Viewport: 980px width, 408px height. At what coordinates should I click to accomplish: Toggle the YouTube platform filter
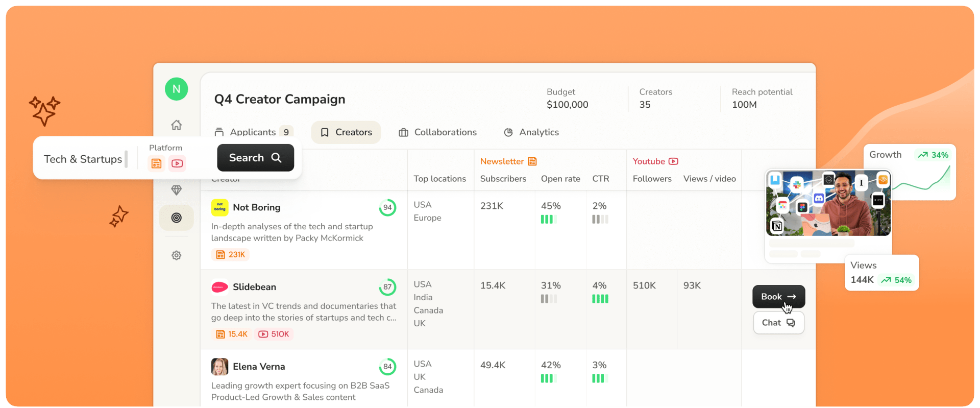[177, 163]
